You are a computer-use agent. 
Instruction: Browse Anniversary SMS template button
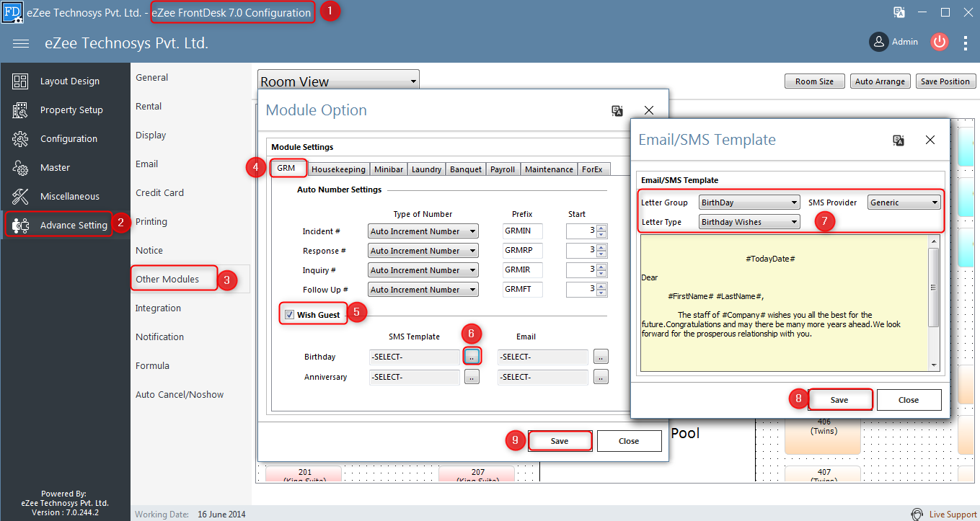click(472, 377)
